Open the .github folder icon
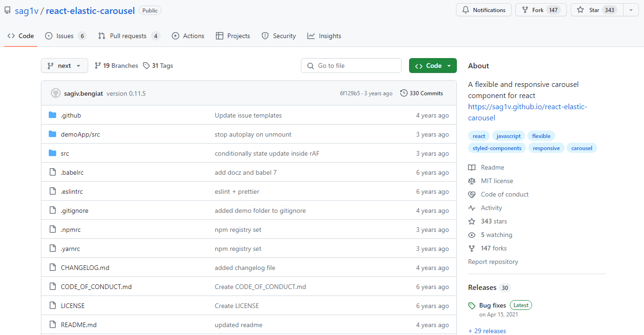Screen dimensions: 644x335 pos(52,115)
